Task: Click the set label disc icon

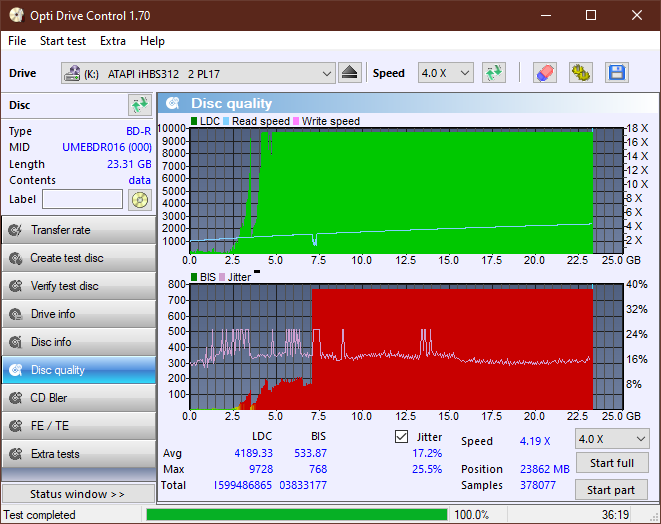Action: [x=140, y=200]
